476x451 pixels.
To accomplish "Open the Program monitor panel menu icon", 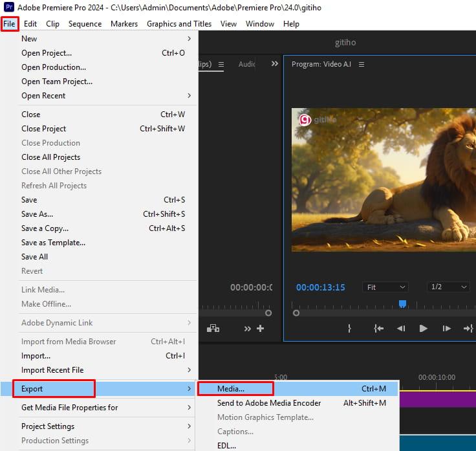I will coord(362,65).
